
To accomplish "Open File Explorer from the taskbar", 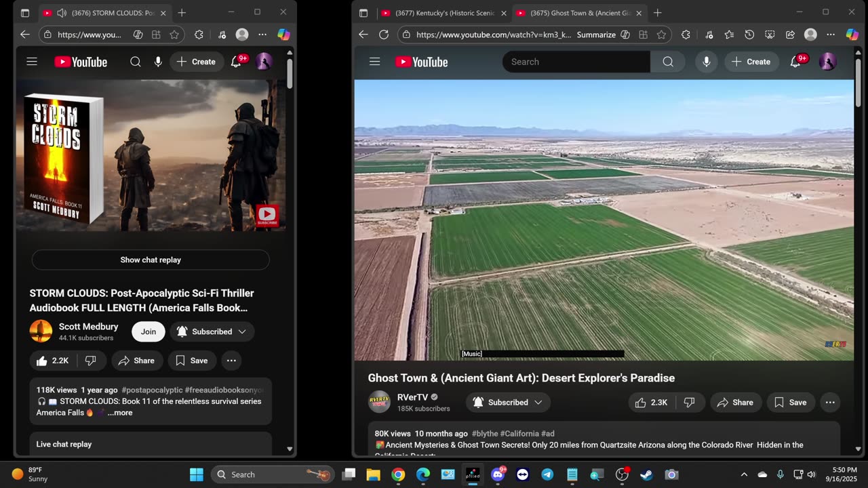I will [x=374, y=474].
